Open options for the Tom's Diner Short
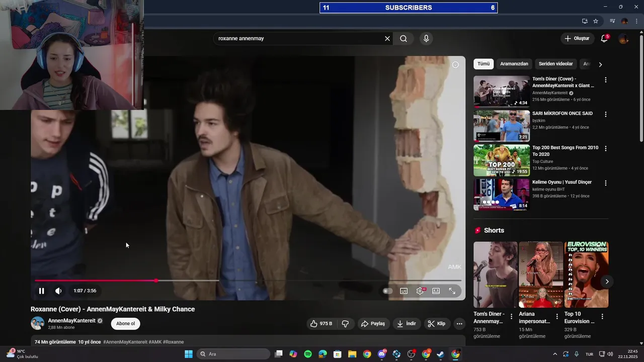The image size is (644, 362). 512,317
